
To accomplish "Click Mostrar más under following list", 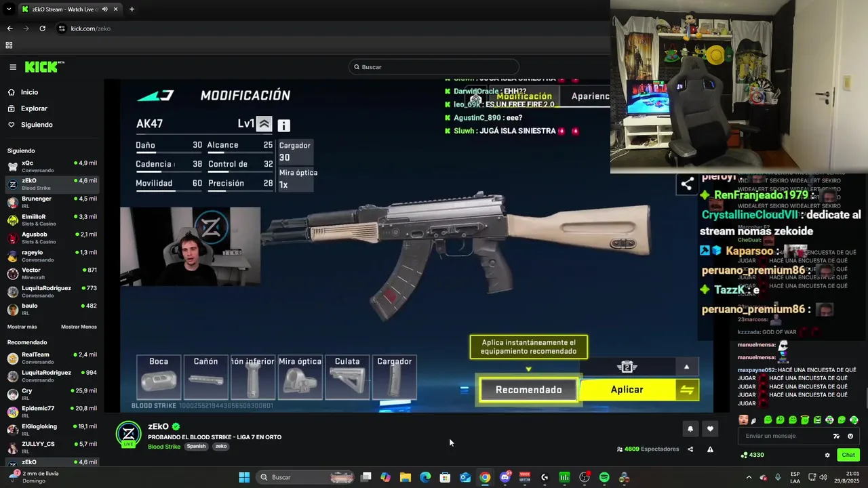I will 22,327.
